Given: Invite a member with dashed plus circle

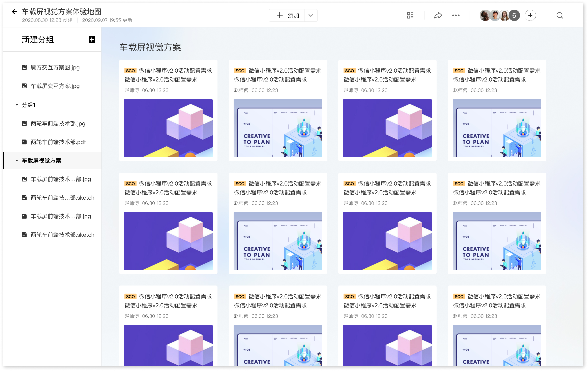Looking at the screenshot, I should point(530,15).
